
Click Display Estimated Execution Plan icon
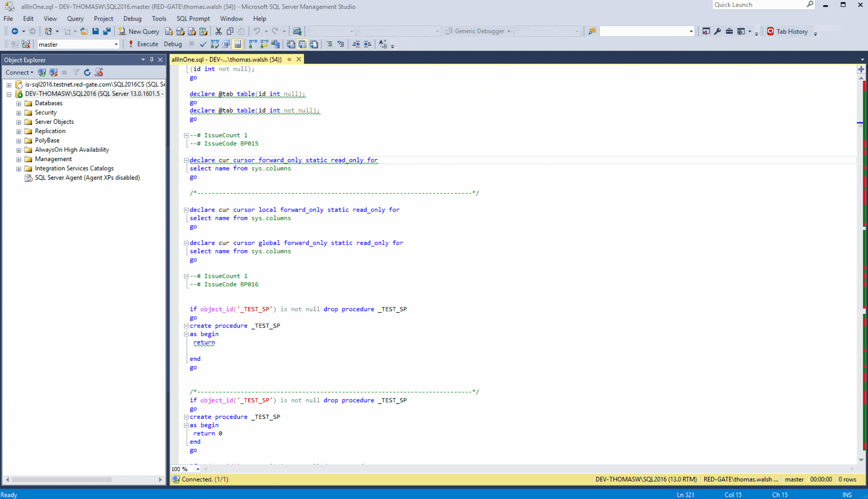point(215,44)
